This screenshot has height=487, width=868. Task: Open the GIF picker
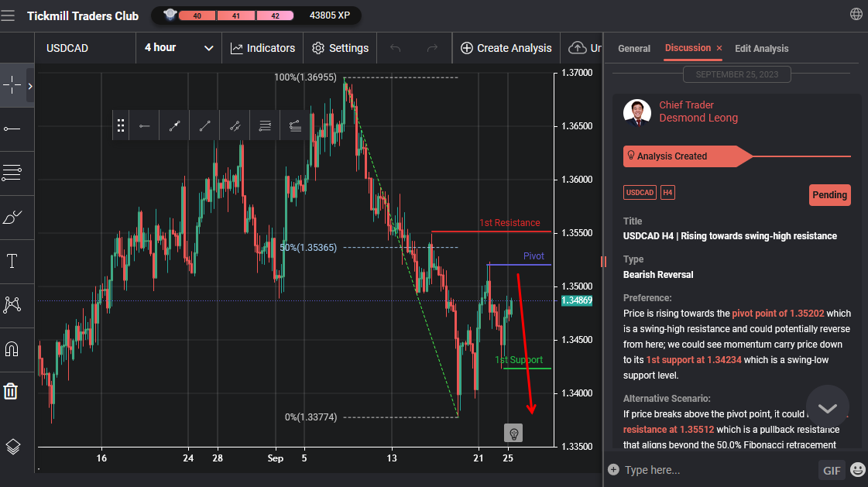pos(832,471)
